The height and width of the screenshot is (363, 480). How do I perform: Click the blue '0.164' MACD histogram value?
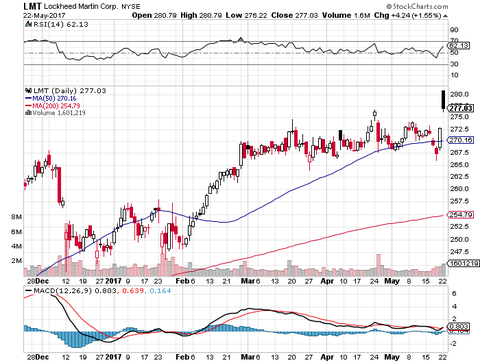click(x=160, y=291)
